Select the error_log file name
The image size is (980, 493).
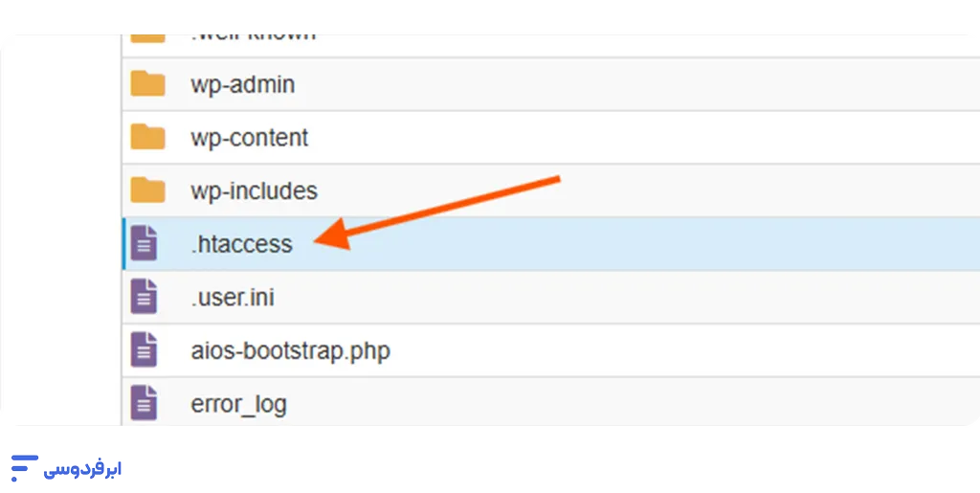click(238, 404)
